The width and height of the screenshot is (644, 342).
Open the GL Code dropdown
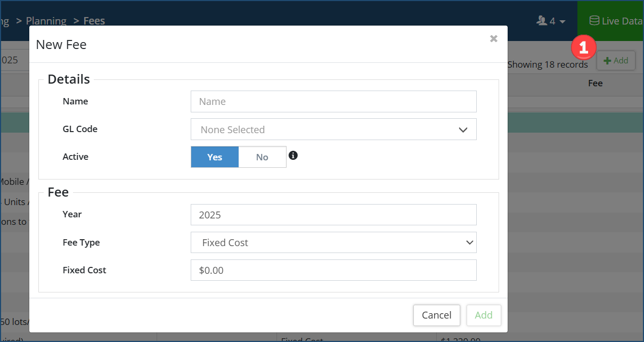333,129
